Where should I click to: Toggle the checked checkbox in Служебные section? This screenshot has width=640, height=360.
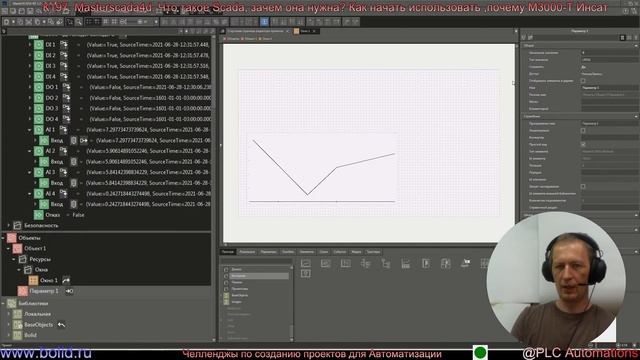pos(583,144)
